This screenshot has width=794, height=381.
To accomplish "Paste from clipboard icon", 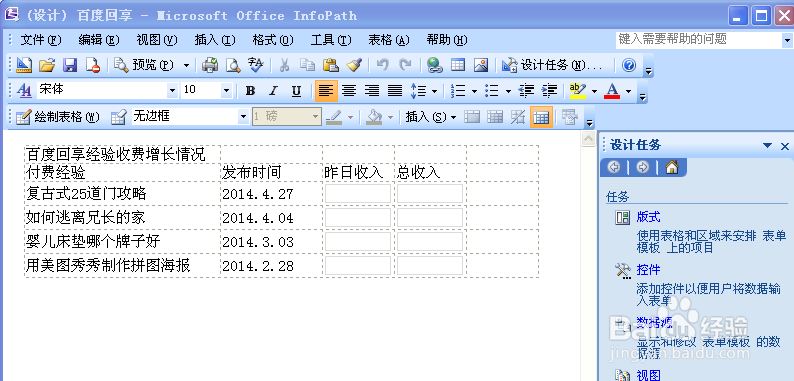I will tap(330, 65).
